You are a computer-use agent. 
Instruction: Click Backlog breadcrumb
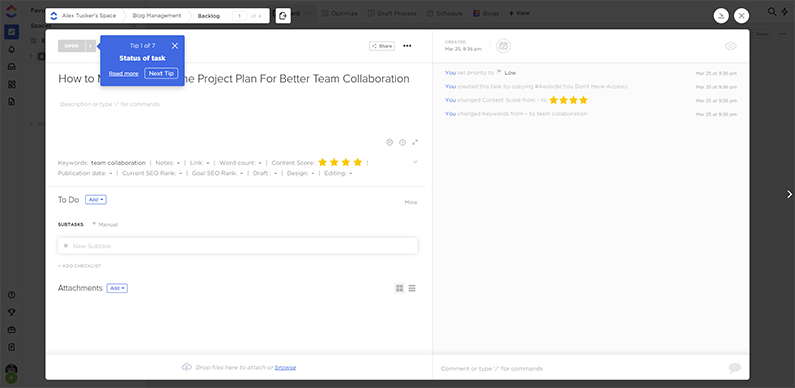click(209, 16)
